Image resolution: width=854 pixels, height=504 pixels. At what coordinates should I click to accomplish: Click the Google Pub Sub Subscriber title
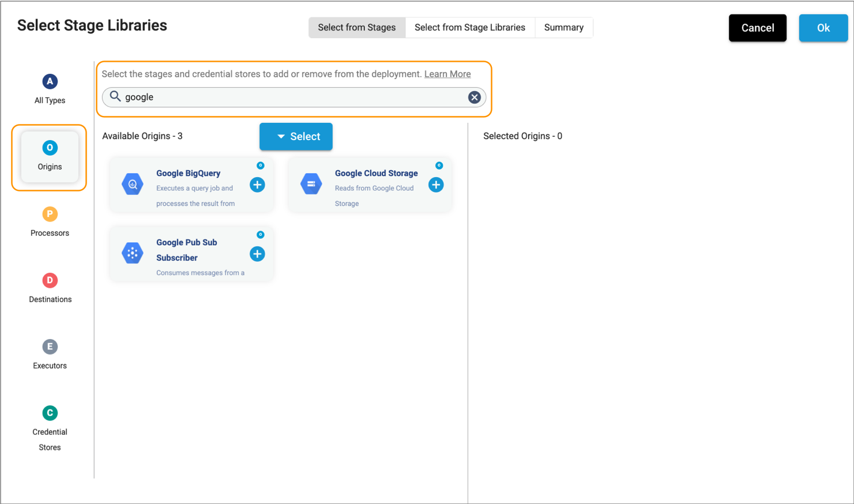tap(187, 250)
